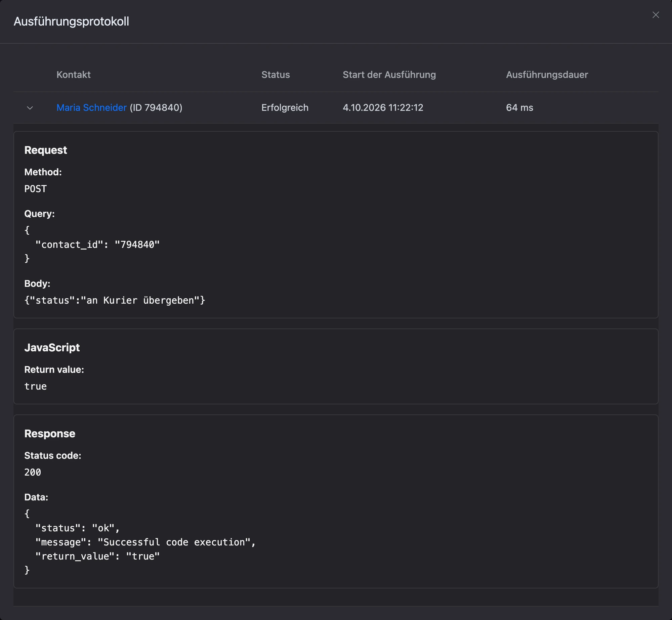Click the Successful code execution message line
The image size is (672, 620).
[x=146, y=542]
